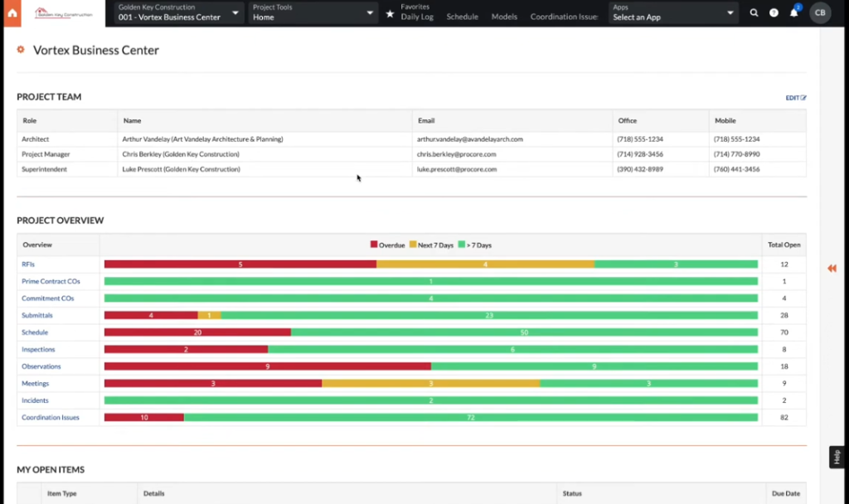Click the Golden Key Construction logo

click(x=63, y=13)
